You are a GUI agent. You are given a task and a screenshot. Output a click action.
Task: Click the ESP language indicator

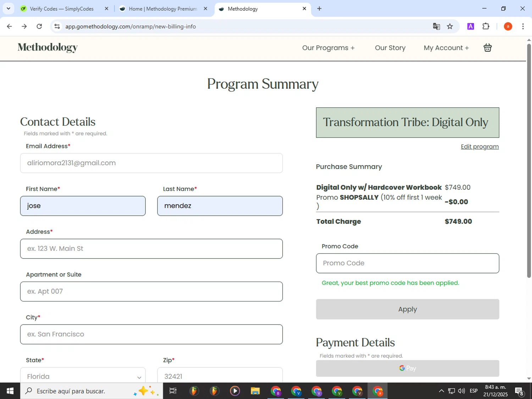coord(473,391)
